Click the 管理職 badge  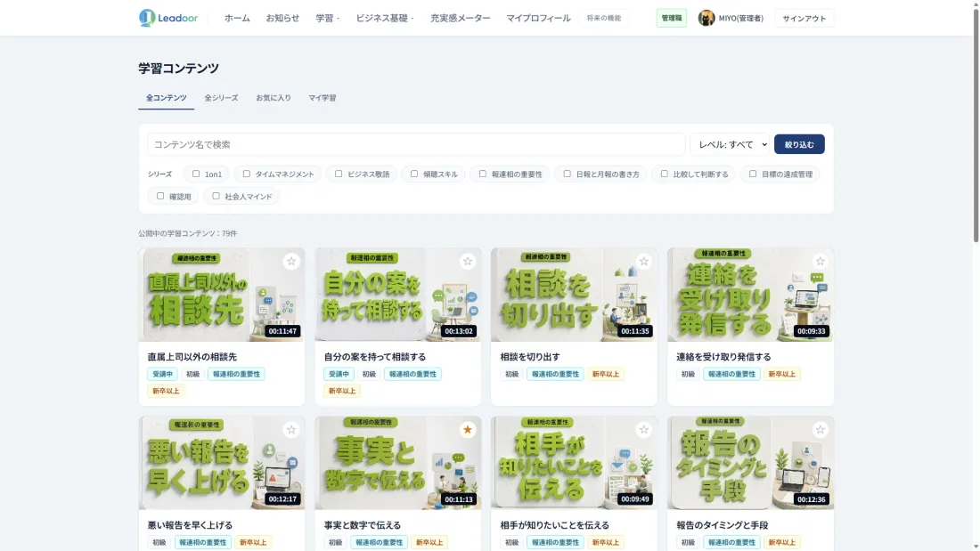671,18
